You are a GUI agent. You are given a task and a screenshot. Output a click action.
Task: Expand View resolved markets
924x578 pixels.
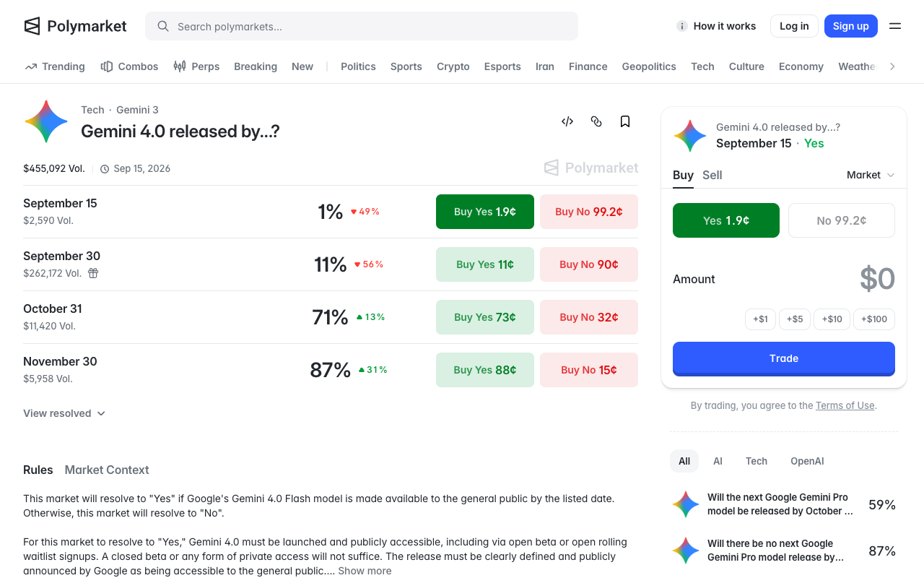pyautogui.click(x=64, y=413)
